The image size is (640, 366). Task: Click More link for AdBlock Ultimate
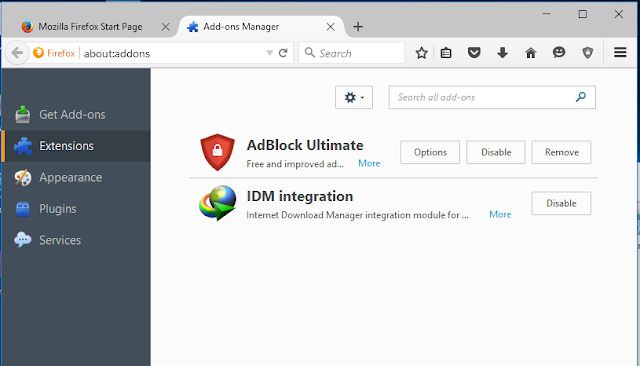pos(369,163)
